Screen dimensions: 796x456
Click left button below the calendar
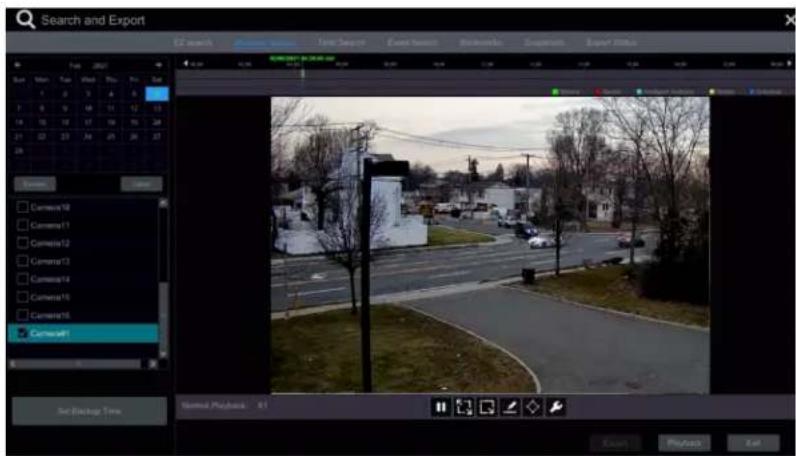(35, 184)
